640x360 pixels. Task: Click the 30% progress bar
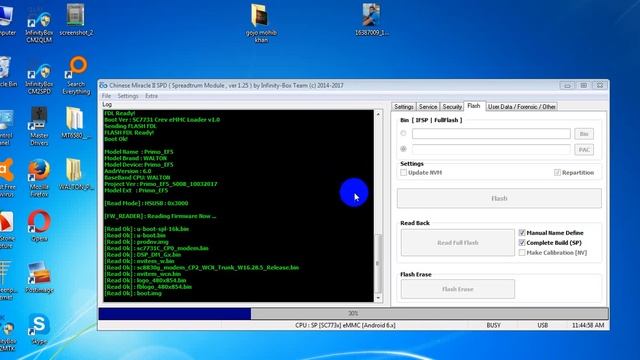tap(353, 313)
